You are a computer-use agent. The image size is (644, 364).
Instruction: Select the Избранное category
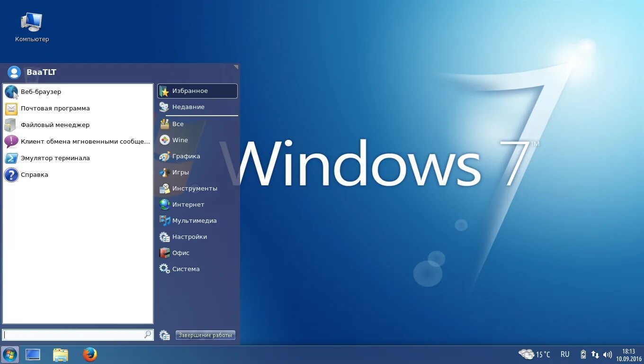197,91
